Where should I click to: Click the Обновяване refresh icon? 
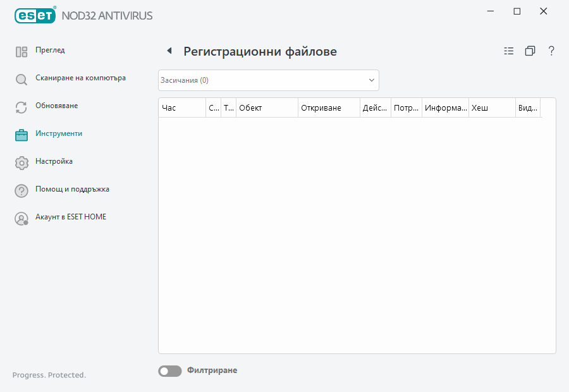(x=21, y=106)
